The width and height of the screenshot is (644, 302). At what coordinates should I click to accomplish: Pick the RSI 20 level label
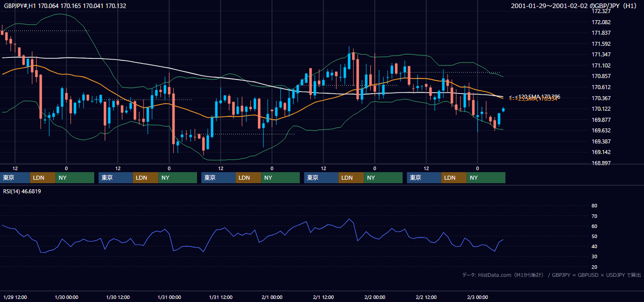point(594,267)
